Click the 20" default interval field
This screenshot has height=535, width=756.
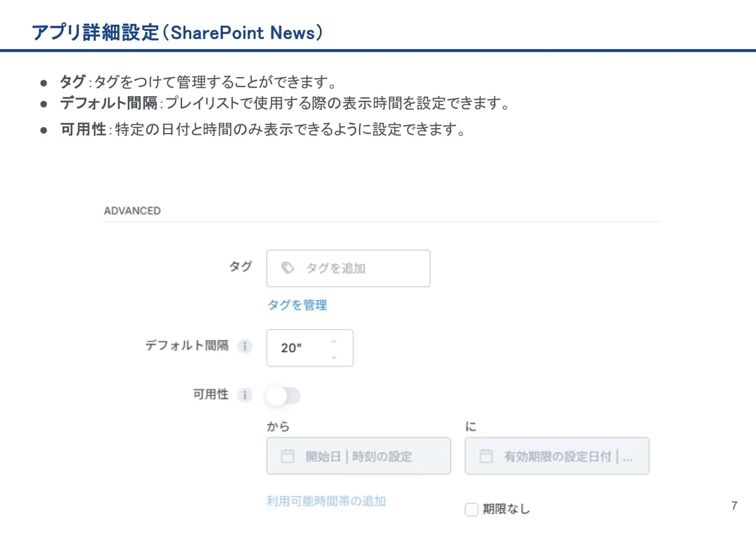310,348
